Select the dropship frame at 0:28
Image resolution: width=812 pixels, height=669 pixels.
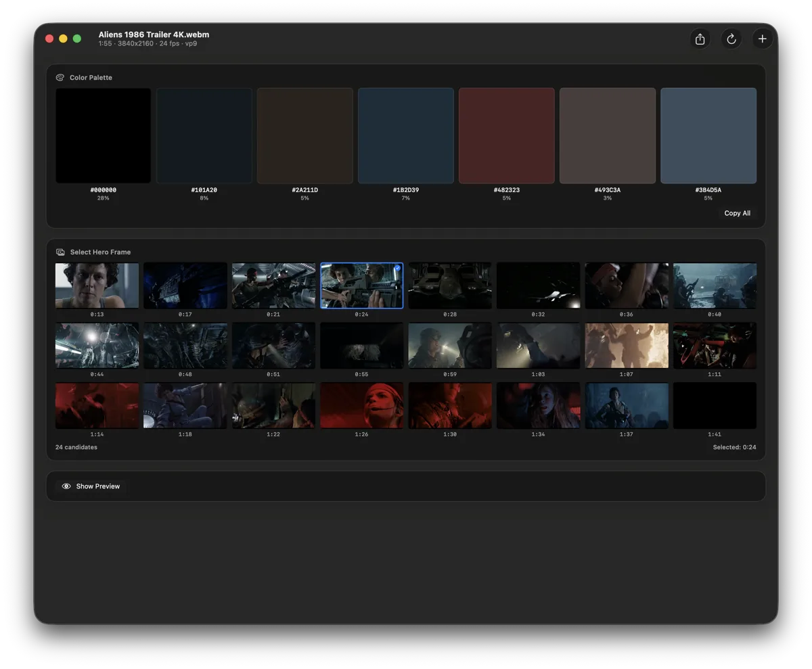[x=450, y=285]
